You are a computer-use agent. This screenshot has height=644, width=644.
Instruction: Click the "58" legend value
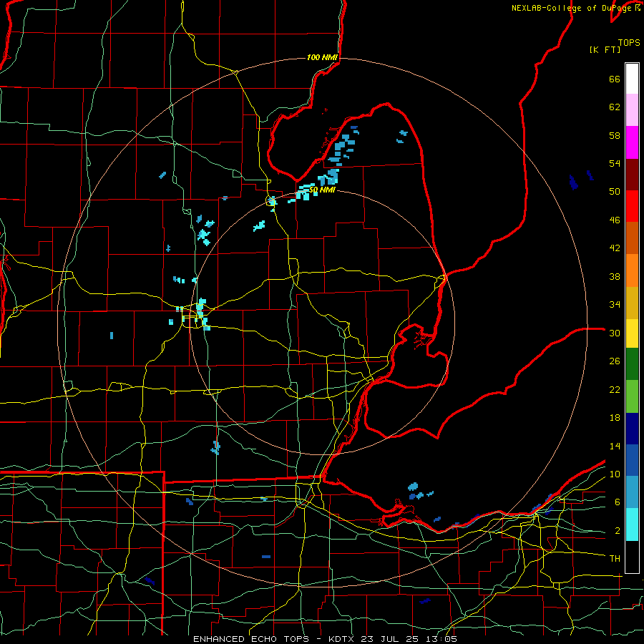pyautogui.click(x=615, y=135)
